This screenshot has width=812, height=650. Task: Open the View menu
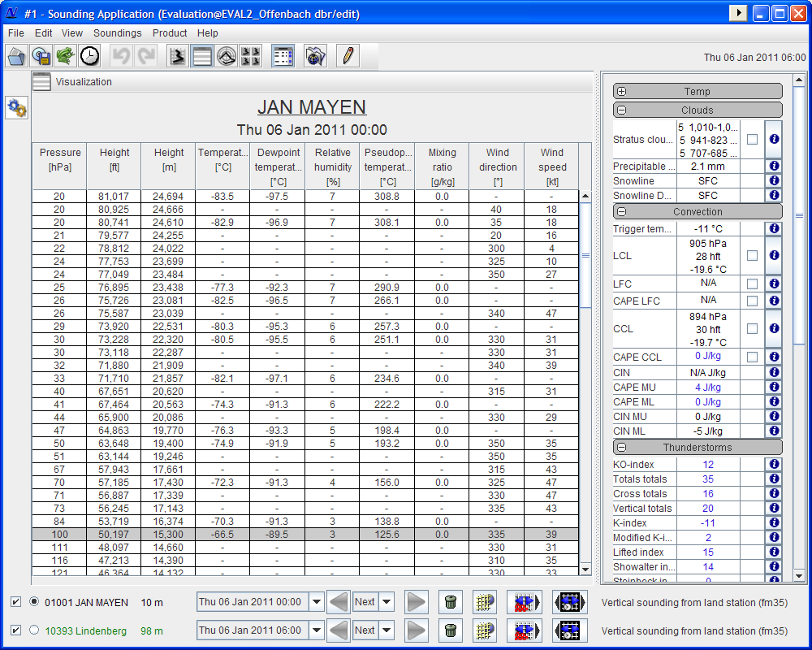pos(72,32)
